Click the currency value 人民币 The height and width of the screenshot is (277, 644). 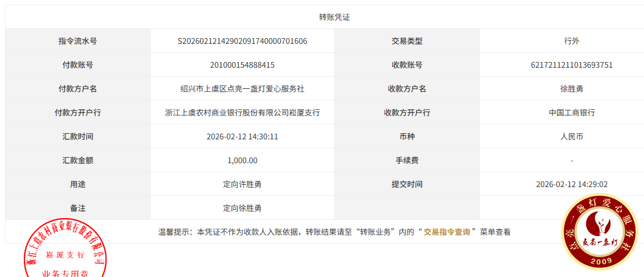click(x=571, y=137)
